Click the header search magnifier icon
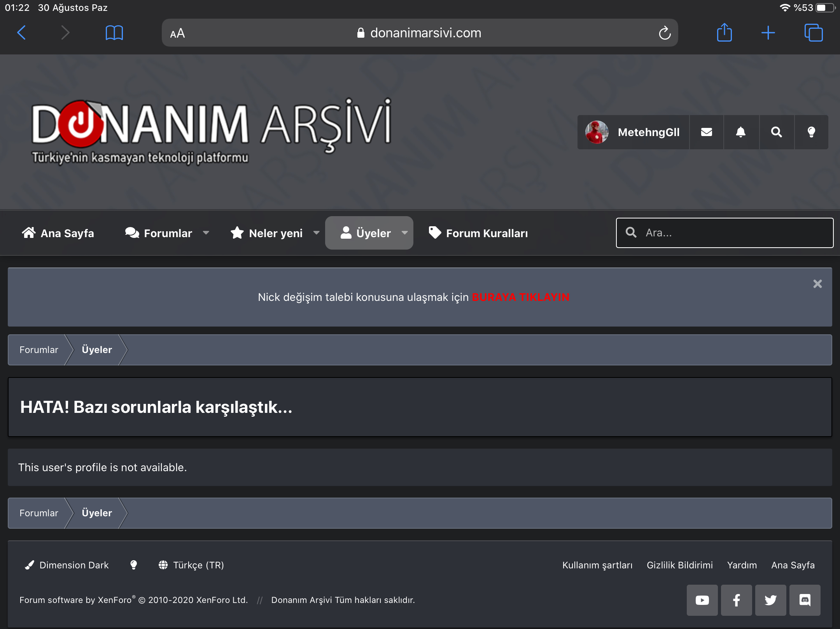This screenshot has height=629, width=840. click(x=776, y=132)
